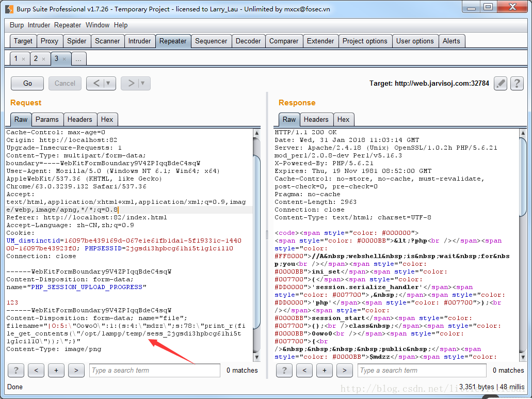Open the Intruder menu in menu bar

click(x=39, y=25)
